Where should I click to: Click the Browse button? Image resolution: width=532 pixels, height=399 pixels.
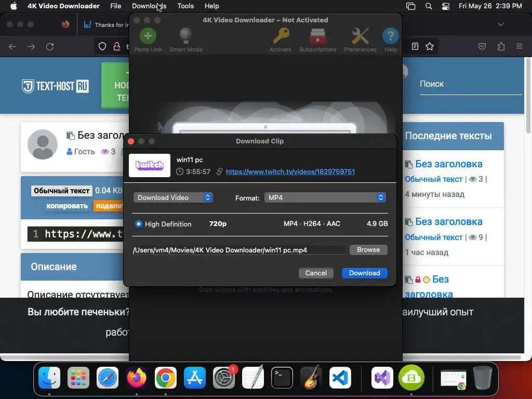point(368,250)
